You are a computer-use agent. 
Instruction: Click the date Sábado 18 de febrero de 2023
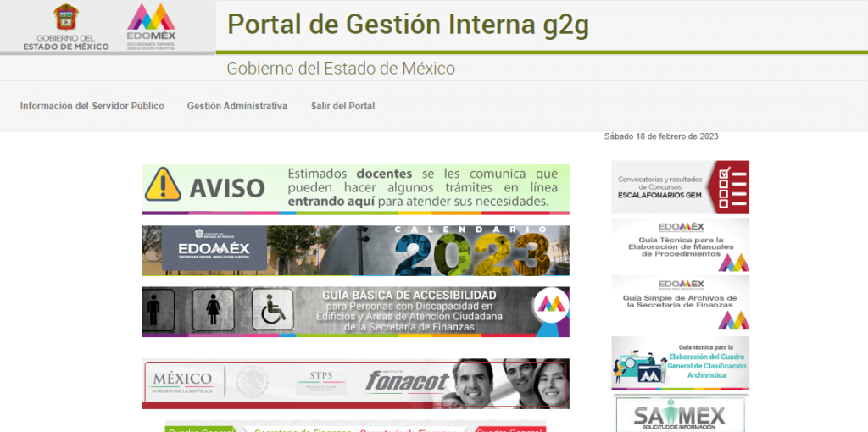click(x=661, y=136)
